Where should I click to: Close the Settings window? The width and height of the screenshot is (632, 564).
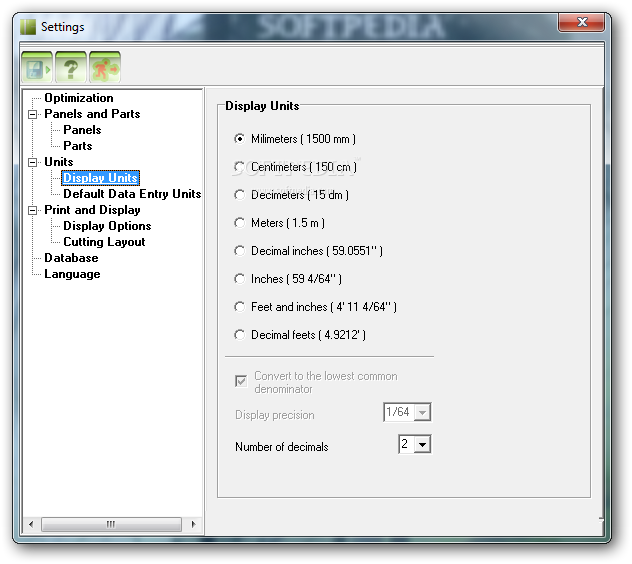582,22
